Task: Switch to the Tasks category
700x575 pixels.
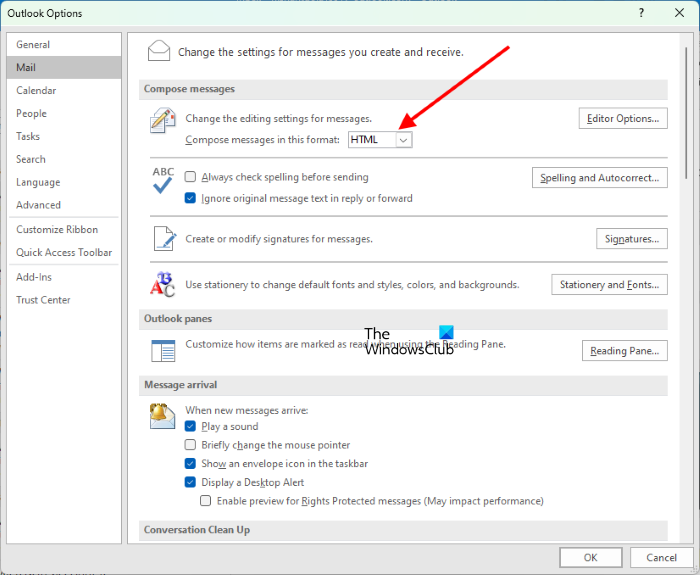Action: click(64, 136)
